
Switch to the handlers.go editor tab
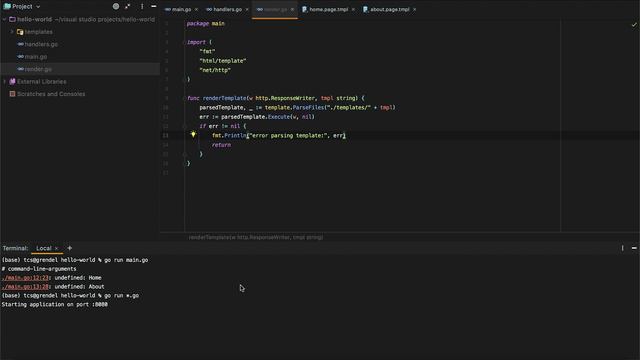click(x=227, y=9)
